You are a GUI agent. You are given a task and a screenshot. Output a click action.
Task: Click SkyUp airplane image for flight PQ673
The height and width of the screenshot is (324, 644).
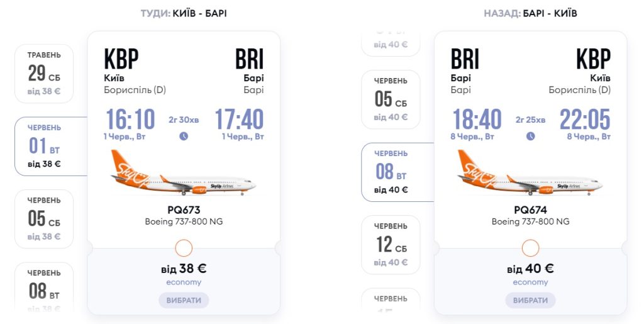(184, 174)
